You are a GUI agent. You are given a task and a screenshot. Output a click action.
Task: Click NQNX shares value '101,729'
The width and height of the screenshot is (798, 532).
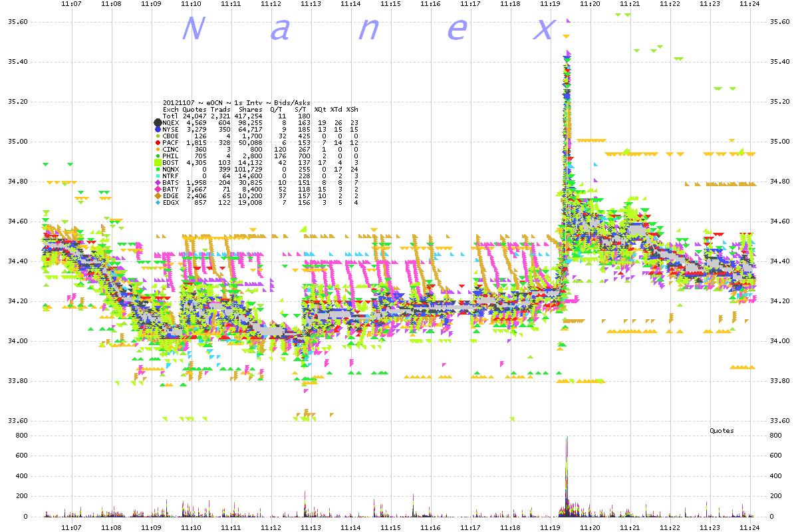(x=249, y=169)
